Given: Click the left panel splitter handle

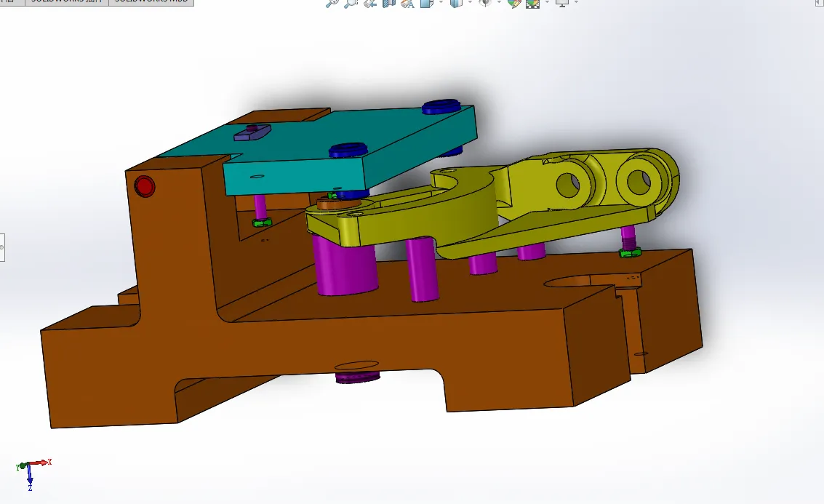Looking at the screenshot, I should [2, 247].
